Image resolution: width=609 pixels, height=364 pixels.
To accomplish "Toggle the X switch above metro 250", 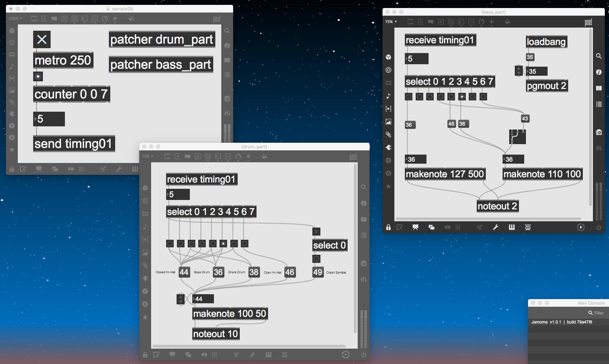I will tap(42, 39).
